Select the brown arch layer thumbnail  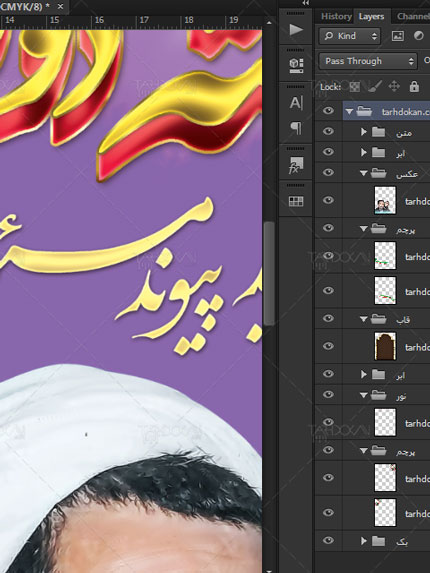click(385, 346)
